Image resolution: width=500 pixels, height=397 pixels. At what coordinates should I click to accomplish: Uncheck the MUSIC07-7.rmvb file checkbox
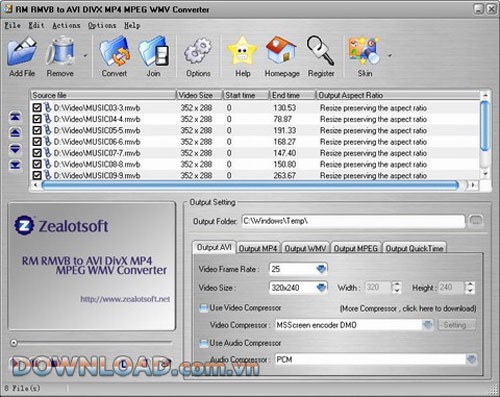(37, 153)
